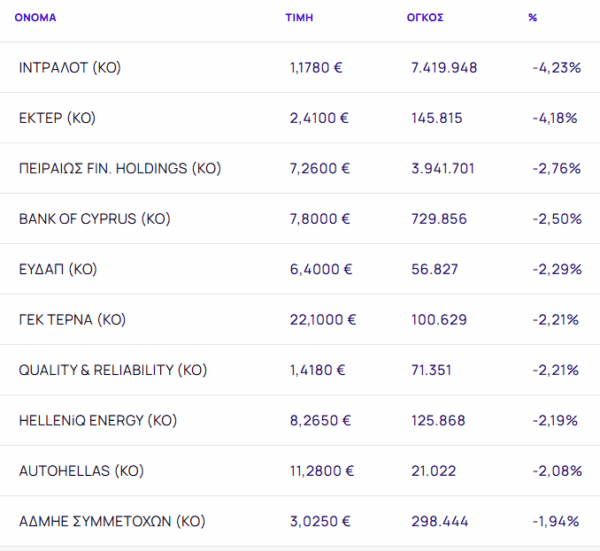This screenshot has height=551, width=600.
Task: Click the 3.941.701 volume cell
Action: 444,168
